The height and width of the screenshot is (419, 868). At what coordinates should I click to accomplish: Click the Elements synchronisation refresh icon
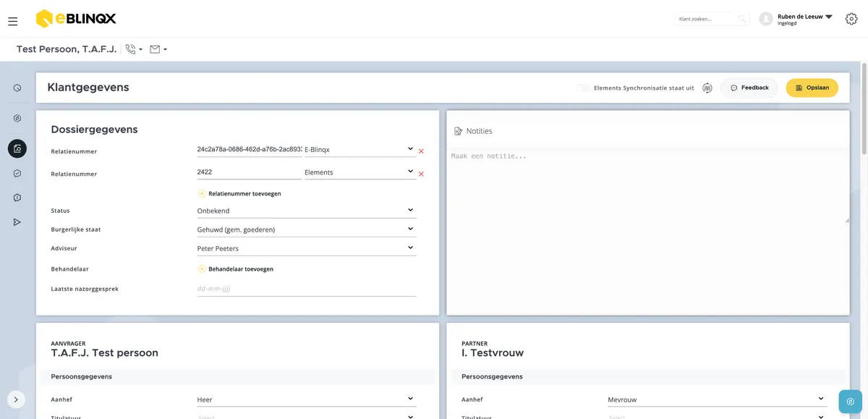click(707, 88)
